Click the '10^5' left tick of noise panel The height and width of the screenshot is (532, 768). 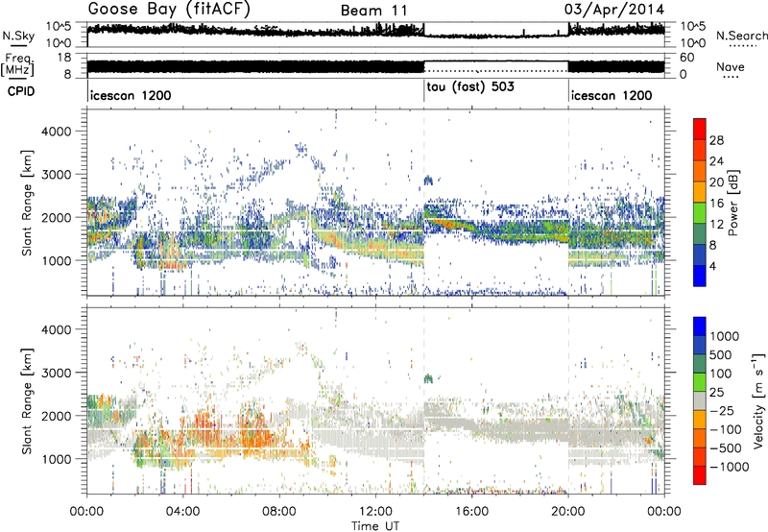pyautogui.click(x=59, y=26)
